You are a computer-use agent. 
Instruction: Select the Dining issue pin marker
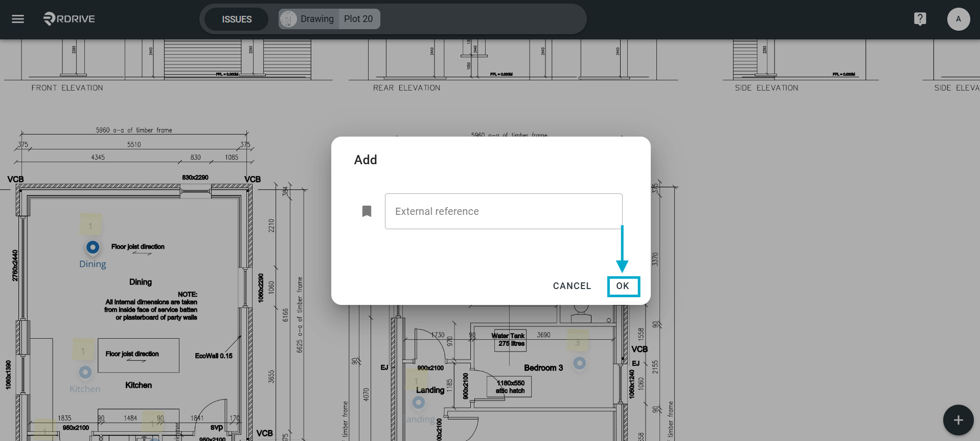[93, 248]
